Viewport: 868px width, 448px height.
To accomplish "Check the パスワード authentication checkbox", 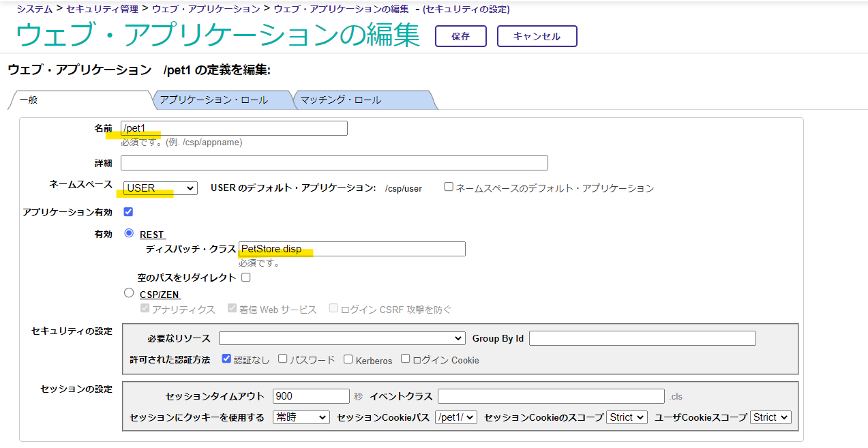I will click(x=283, y=359).
